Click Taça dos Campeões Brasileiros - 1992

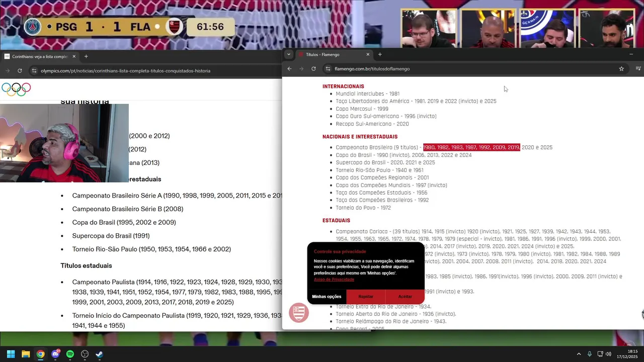(x=382, y=200)
